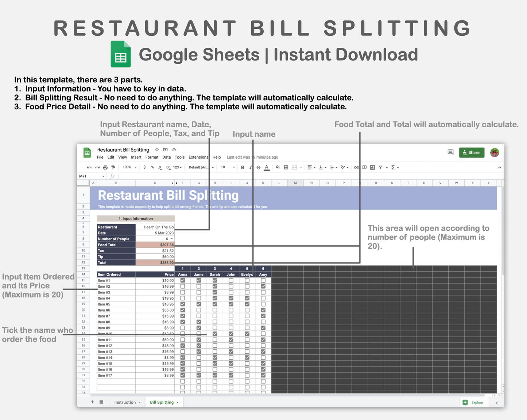Insert a chart from the toolbar
527x420 pixels.
coord(372,167)
